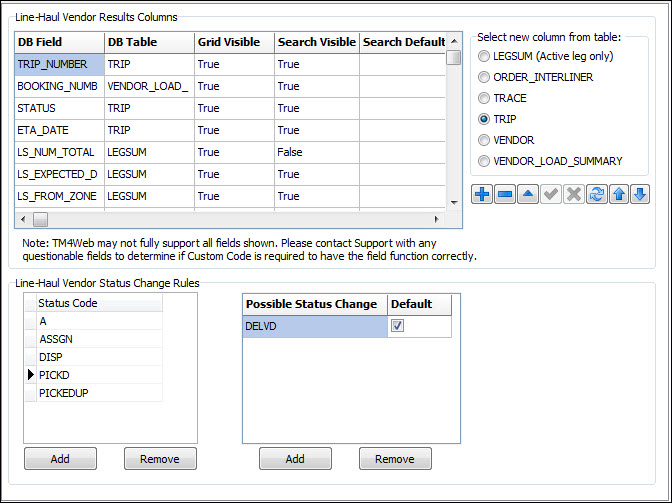
Task: Select the TRACE radio button
Action: [x=483, y=98]
